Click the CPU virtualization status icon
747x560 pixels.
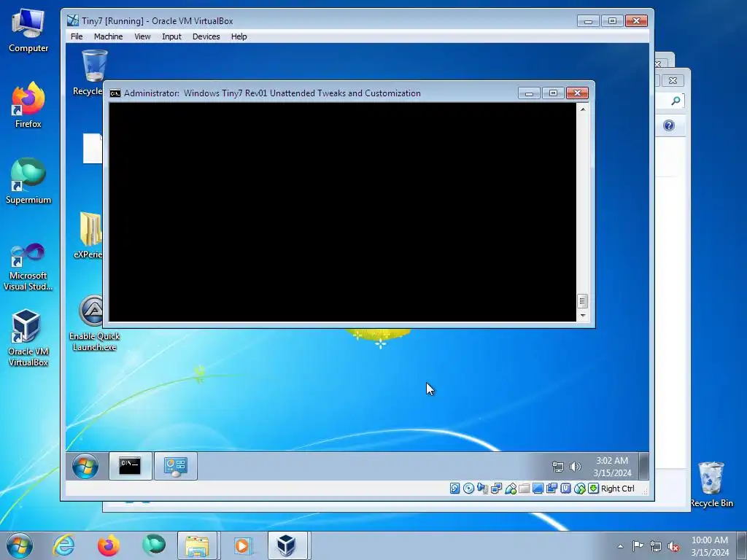565,489
